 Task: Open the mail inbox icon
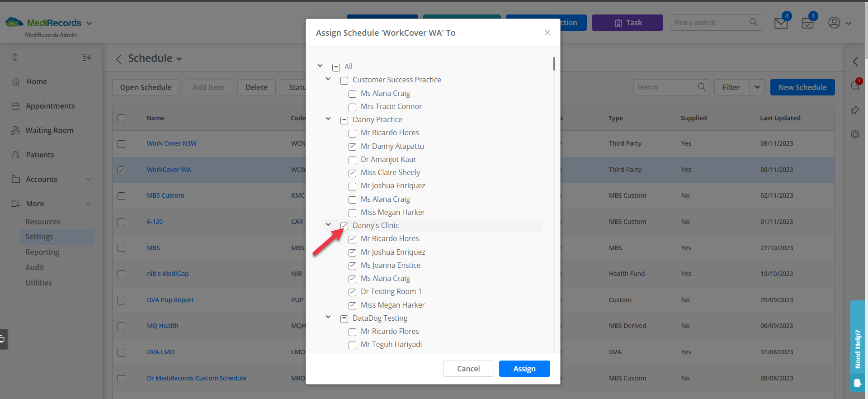click(781, 23)
